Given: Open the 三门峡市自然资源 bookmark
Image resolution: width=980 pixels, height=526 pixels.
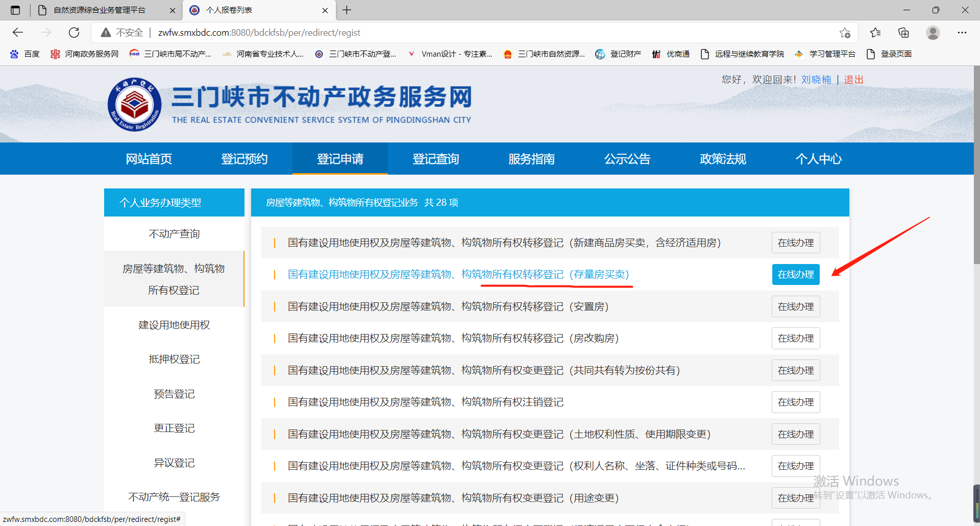Looking at the screenshot, I should [544, 54].
